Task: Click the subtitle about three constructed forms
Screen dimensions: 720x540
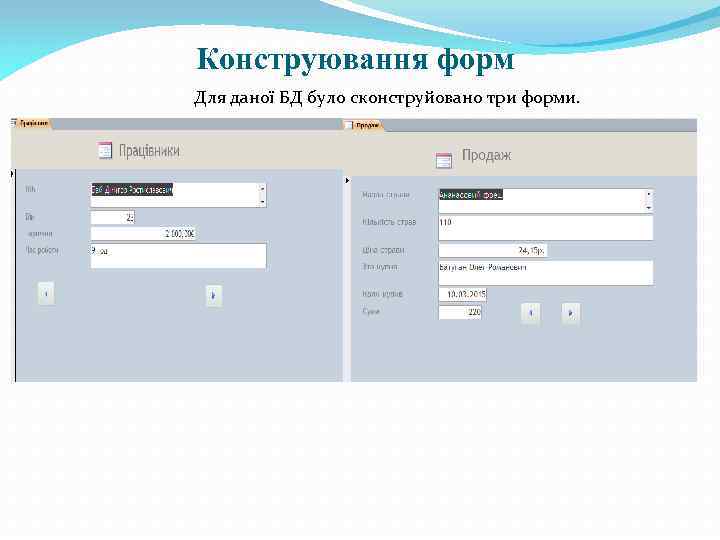Action: [387, 97]
